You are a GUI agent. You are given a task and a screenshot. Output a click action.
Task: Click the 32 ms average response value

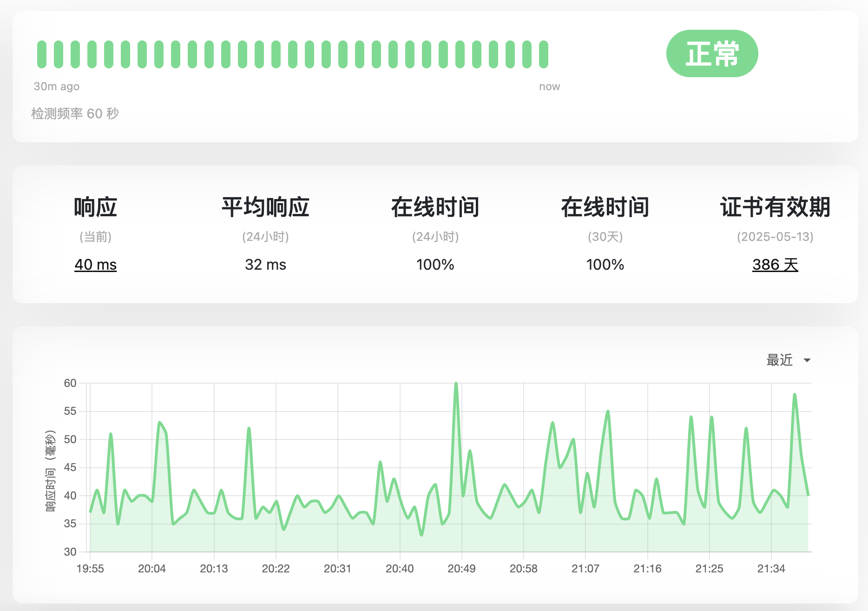(265, 265)
